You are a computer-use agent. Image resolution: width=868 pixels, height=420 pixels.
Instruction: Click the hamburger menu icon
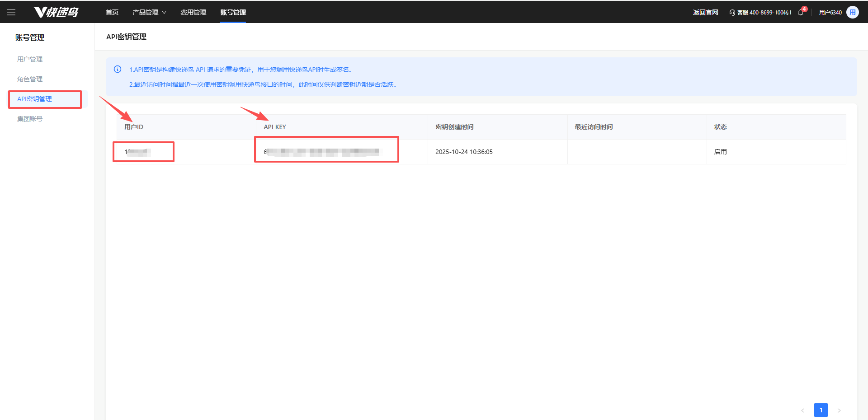(x=11, y=12)
